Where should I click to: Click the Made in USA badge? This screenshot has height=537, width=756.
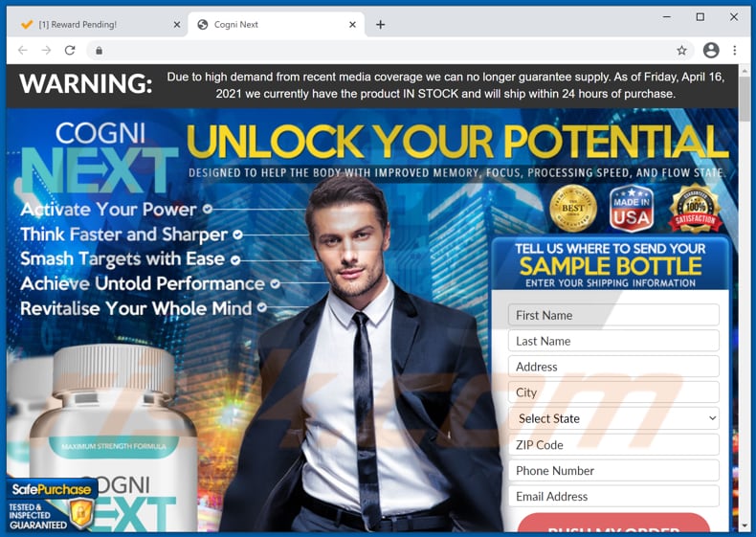click(x=632, y=208)
